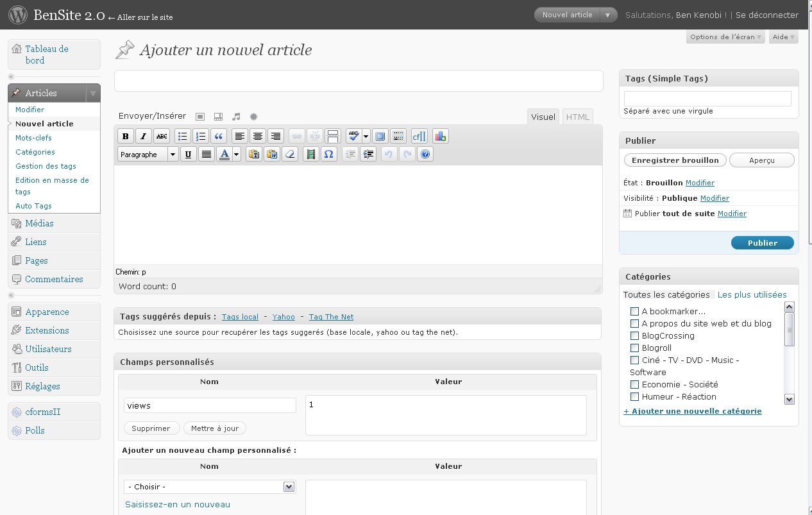Viewport: 812px width, 515px height.
Task: Enable the Economie - Société category
Action: (x=634, y=385)
